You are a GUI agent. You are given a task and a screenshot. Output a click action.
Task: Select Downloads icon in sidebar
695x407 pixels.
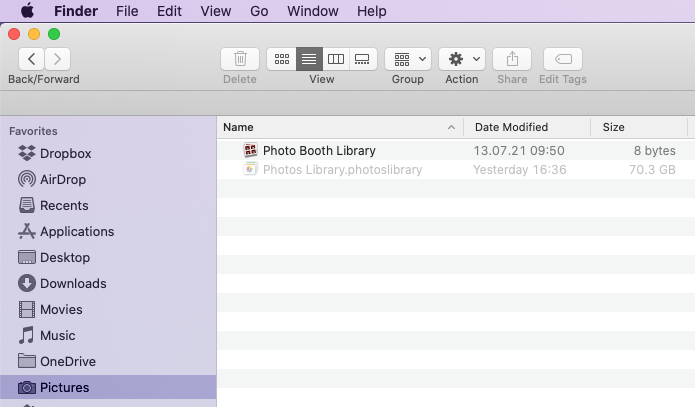pos(27,283)
